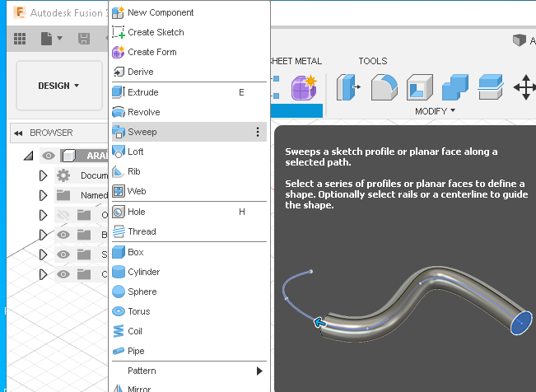Expand the folder row beginning with B
The width and height of the screenshot is (536, 392).
click(x=43, y=235)
